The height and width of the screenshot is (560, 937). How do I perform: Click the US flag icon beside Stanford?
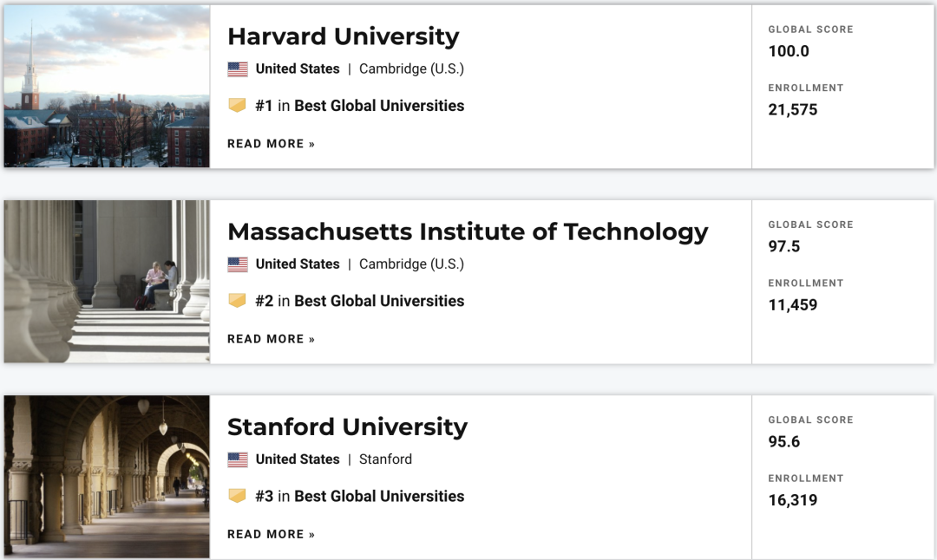click(238, 459)
